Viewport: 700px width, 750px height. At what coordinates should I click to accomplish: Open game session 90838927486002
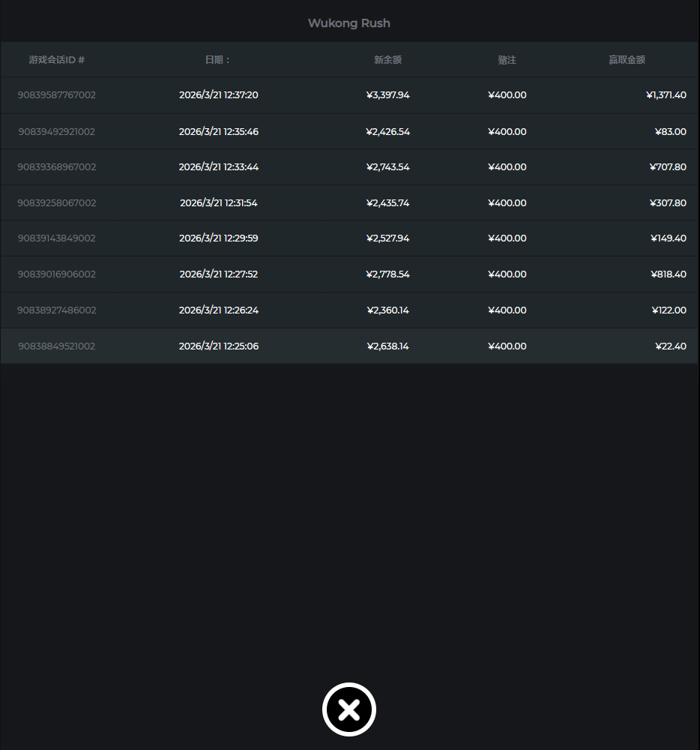tap(57, 310)
